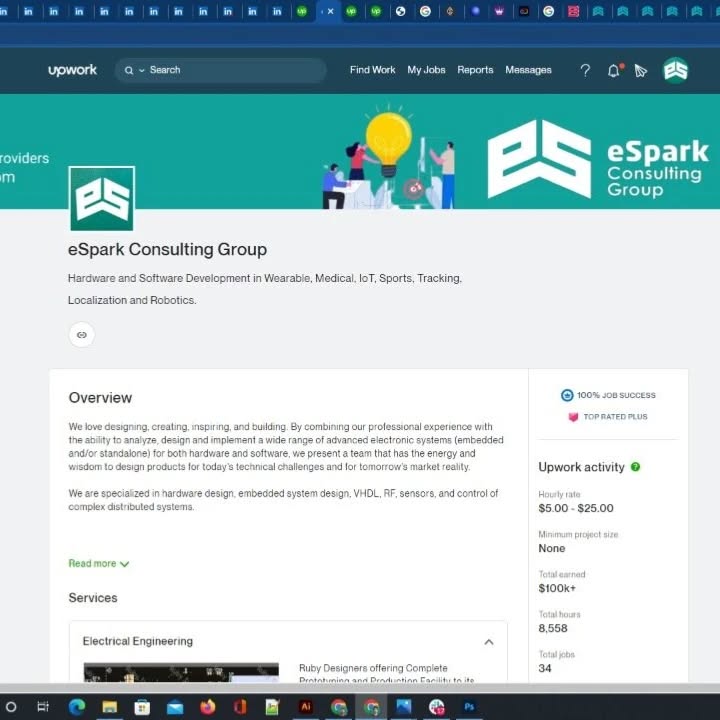Switch to the purple crown browser tab
This screenshot has height=720, width=720.
[x=499, y=11]
